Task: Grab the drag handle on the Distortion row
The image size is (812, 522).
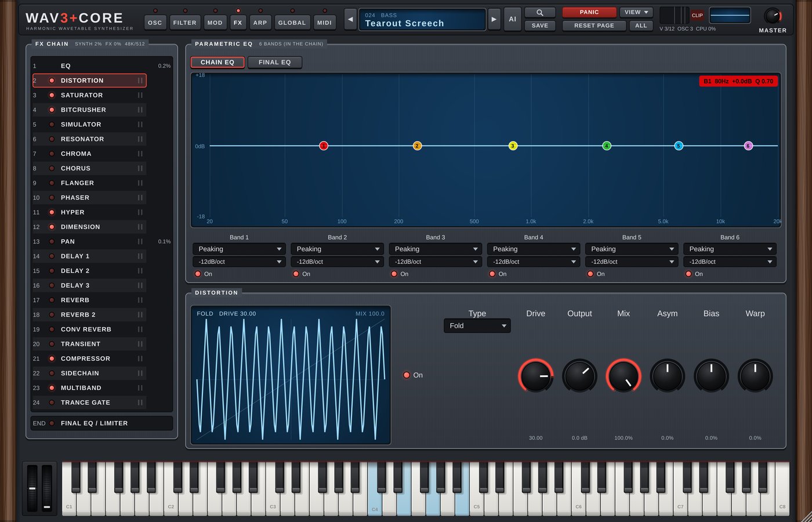Action: point(140,81)
